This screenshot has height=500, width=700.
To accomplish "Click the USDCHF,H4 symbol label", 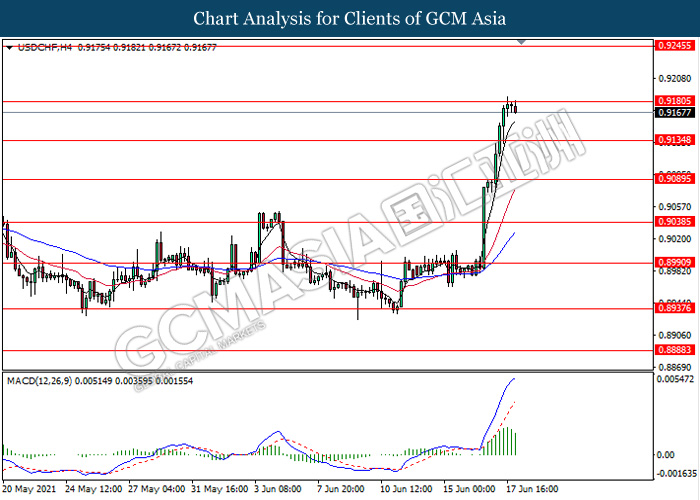I will coord(44,47).
